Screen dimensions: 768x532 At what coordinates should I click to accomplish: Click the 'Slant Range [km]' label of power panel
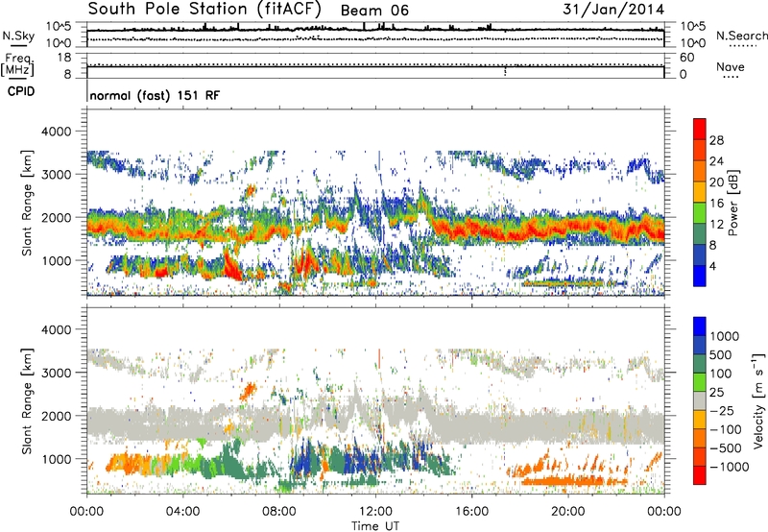point(27,203)
